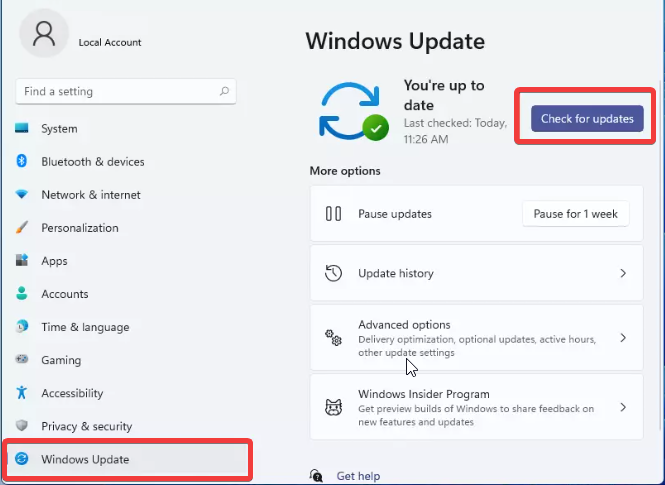Click the Accounts person icon
This screenshot has height=485, width=665.
tap(22, 293)
